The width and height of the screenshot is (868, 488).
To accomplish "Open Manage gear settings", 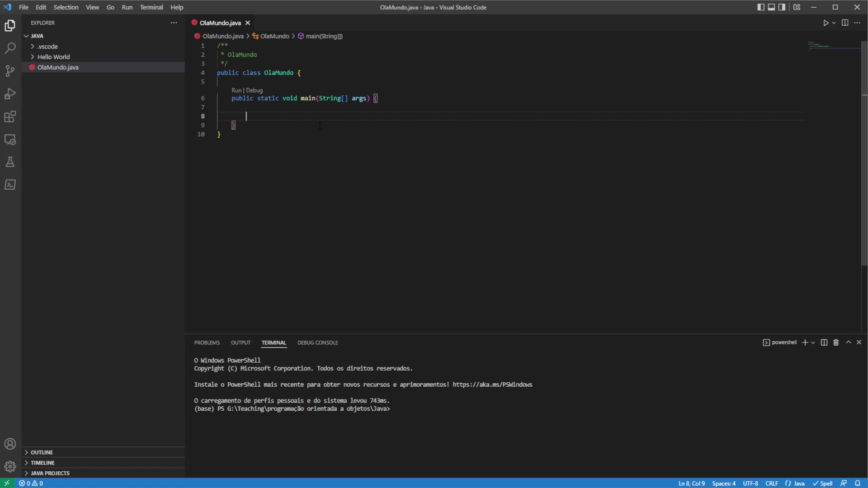I will coord(10,466).
